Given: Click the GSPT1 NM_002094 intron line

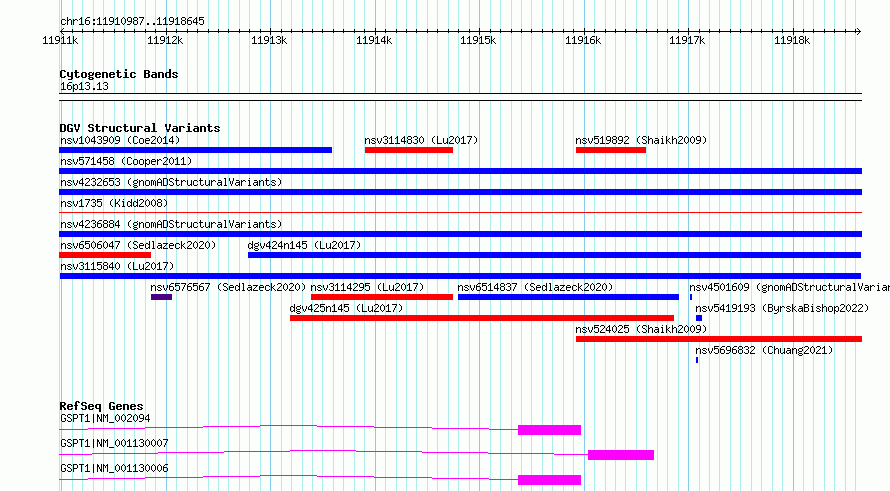Looking at the screenshot, I should tap(288, 427).
